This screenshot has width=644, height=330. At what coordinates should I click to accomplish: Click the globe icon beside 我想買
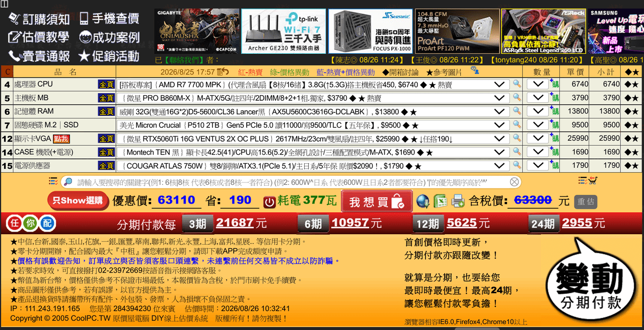[x=423, y=202]
